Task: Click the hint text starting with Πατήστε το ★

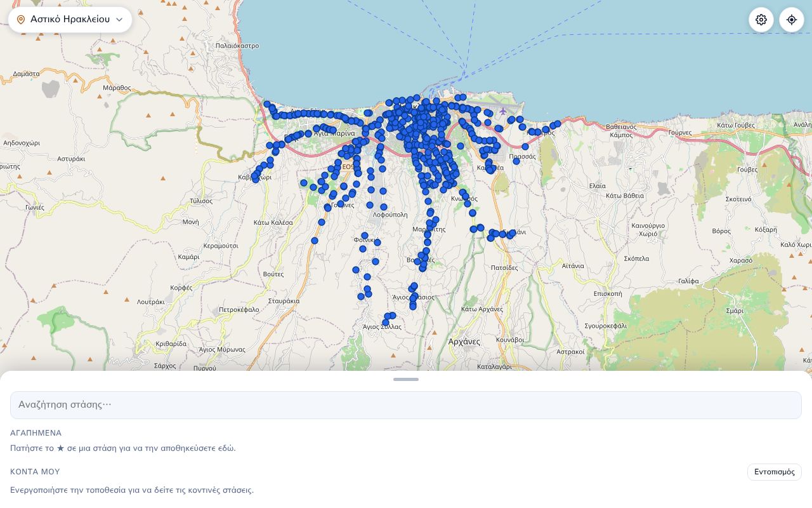Action: pos(123,448)
